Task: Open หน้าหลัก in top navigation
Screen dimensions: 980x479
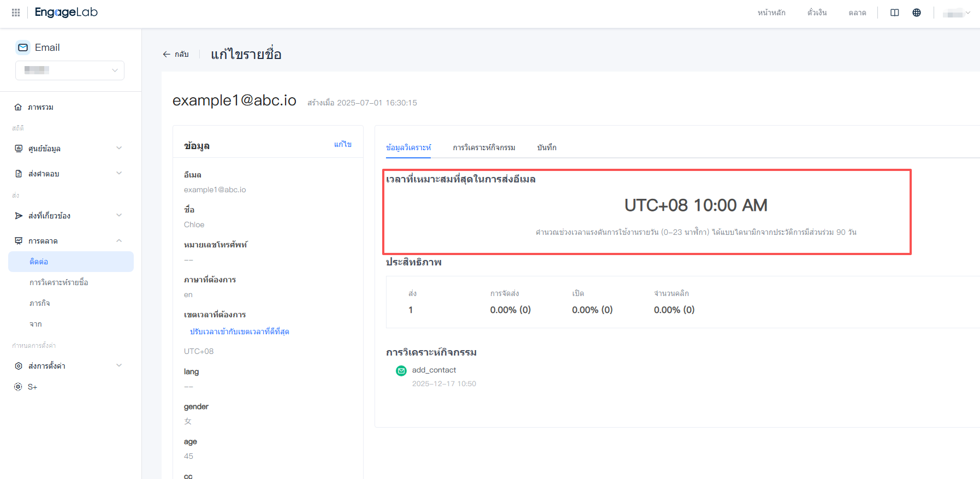Action: pyautogui.click(x=771, y=13)
